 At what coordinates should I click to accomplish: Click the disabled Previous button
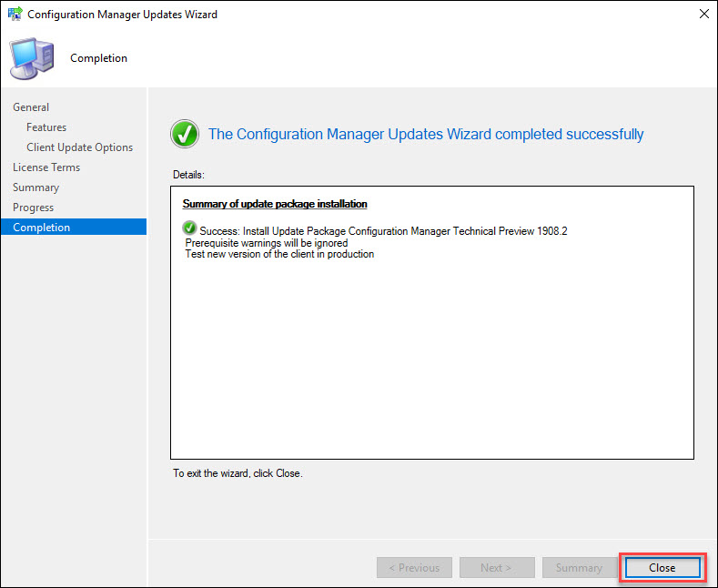click(414, 567)
